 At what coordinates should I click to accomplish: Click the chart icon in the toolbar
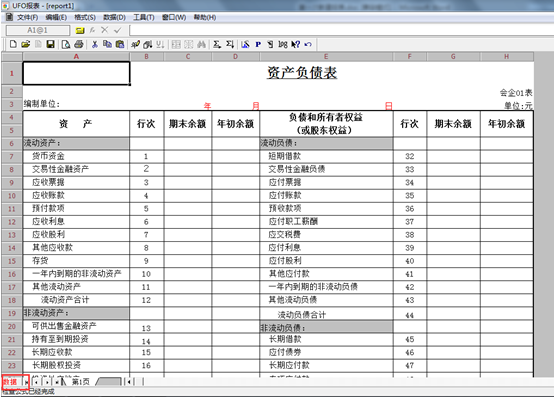click(245, 44)
